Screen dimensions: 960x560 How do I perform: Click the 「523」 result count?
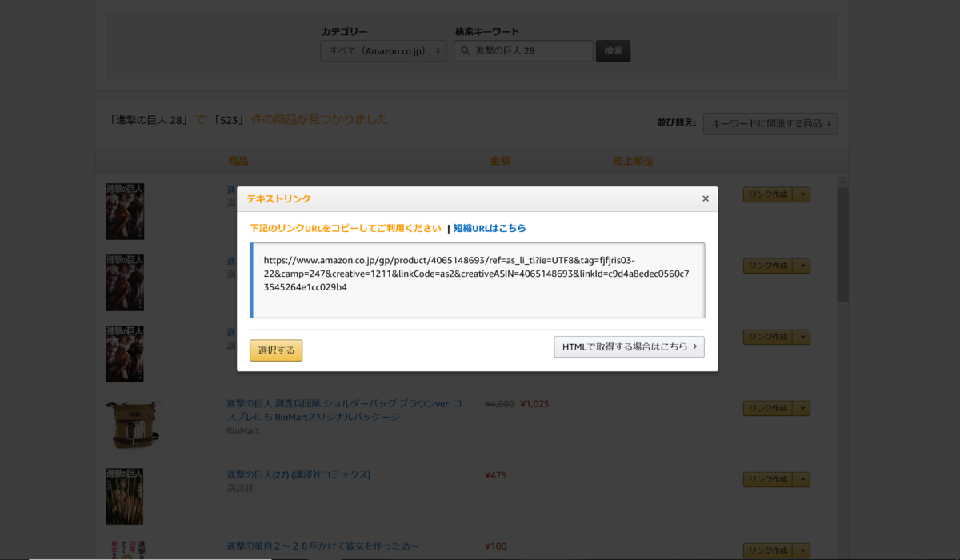[229, 120]
